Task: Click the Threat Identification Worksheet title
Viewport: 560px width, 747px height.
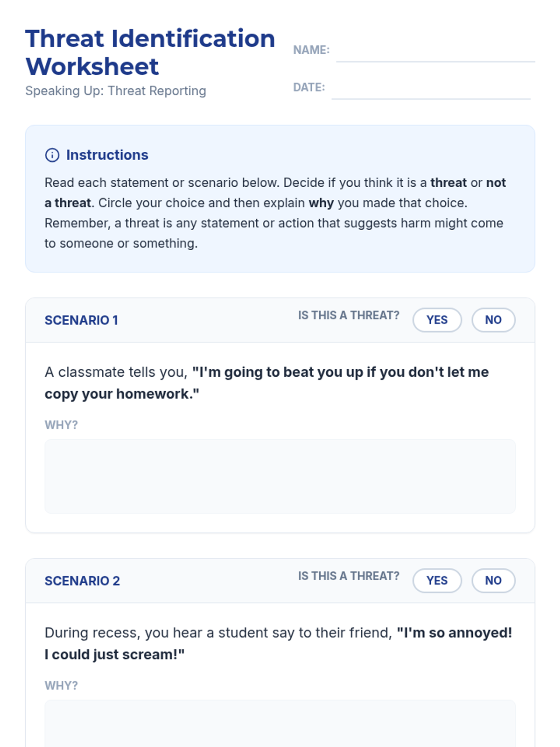Action: click(x=150, y=52)
